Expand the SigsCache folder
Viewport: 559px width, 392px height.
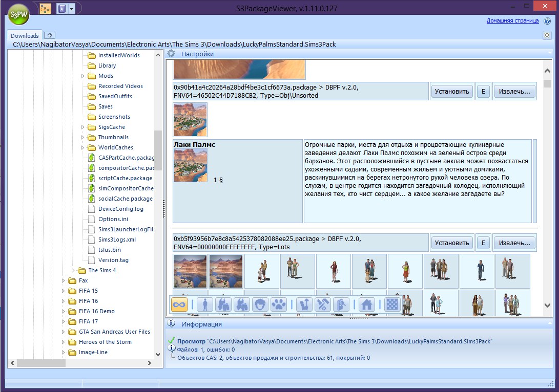(x=82, y=127)
